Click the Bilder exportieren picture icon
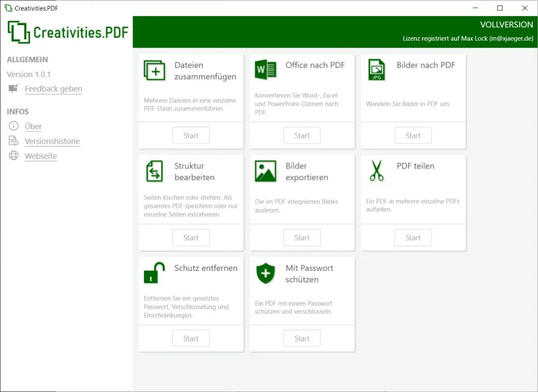The width and height of the screenshot is (538, 392). tap(265, 171)
